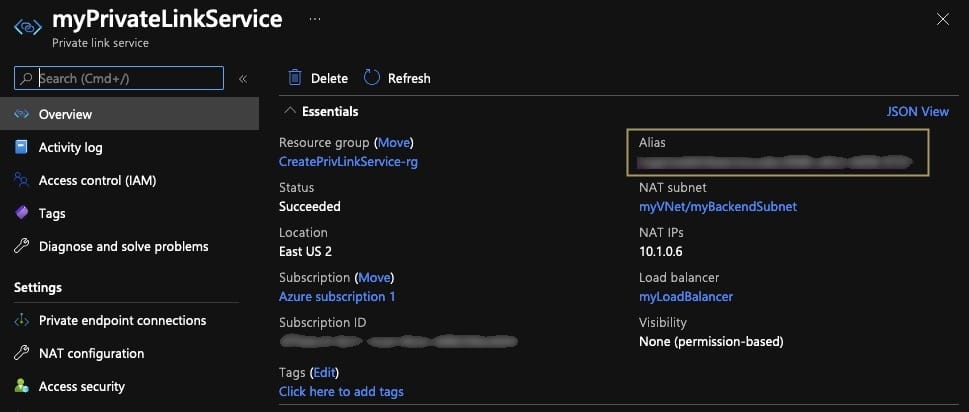Click the NAT configuration wrench icon
Image resolution: width=969 pixels, height=412 pixels.
tap(22, 353)
